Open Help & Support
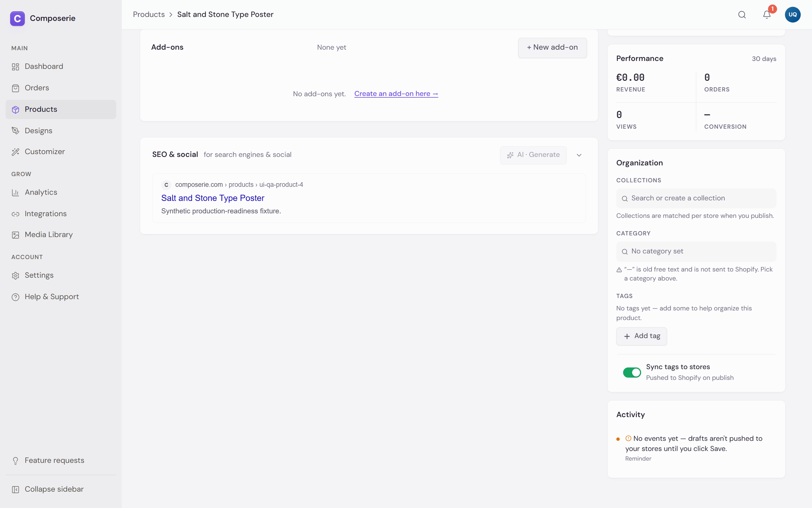 pos(61,297)
